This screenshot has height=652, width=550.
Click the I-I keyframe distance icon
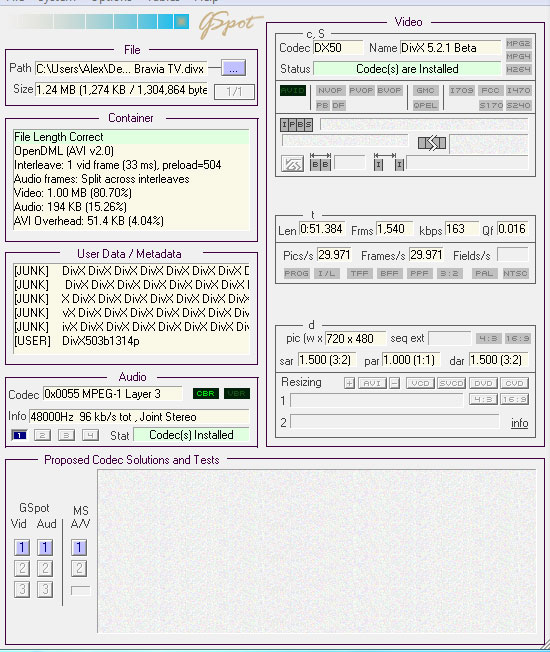pos(389,162)
